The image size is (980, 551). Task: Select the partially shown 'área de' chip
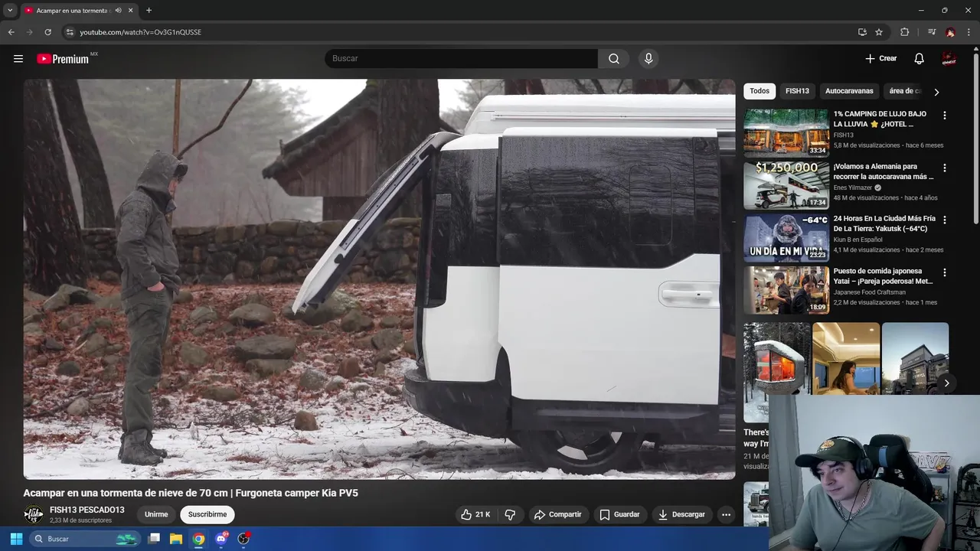[x=904, y=91]
